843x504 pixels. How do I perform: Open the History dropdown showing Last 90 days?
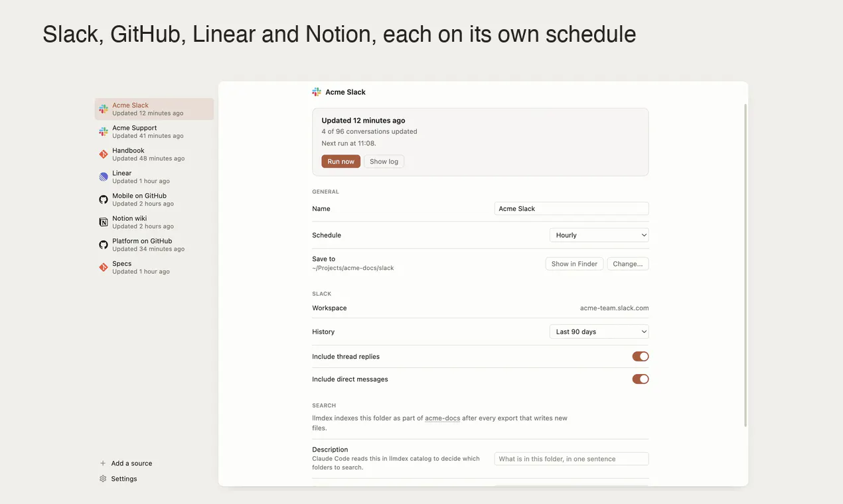[x=599, y=332]
